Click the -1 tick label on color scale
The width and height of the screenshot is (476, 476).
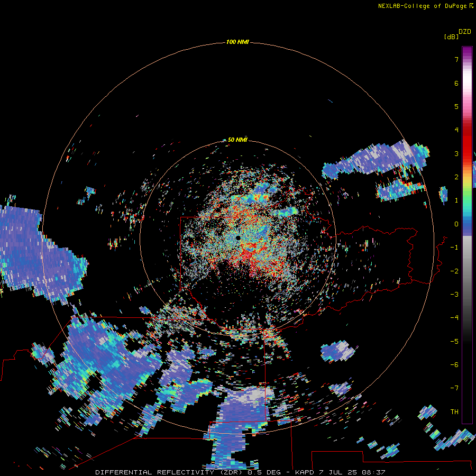tap(454, 248)
